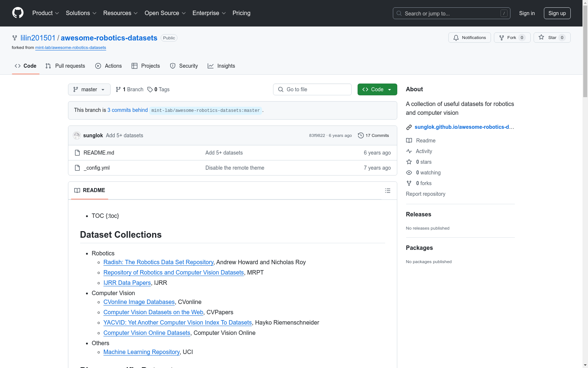Open commit hash 83f9822

coord(317,135)
